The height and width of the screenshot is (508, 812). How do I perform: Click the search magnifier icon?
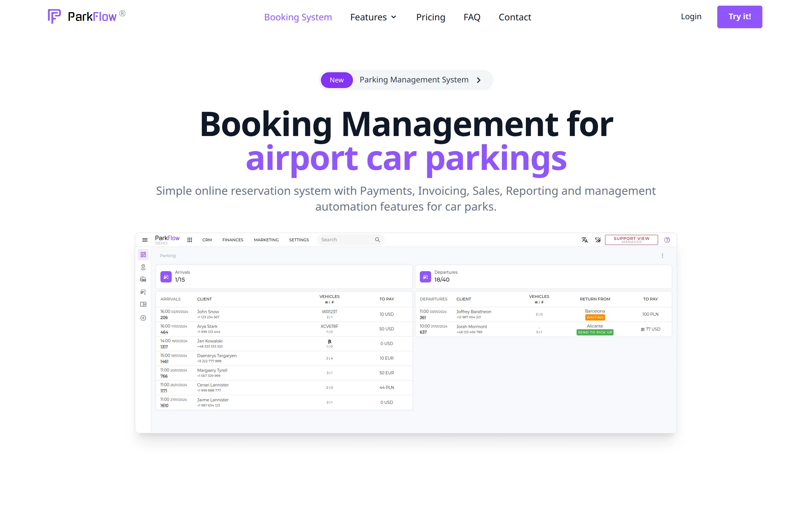[x=377, y=240]
